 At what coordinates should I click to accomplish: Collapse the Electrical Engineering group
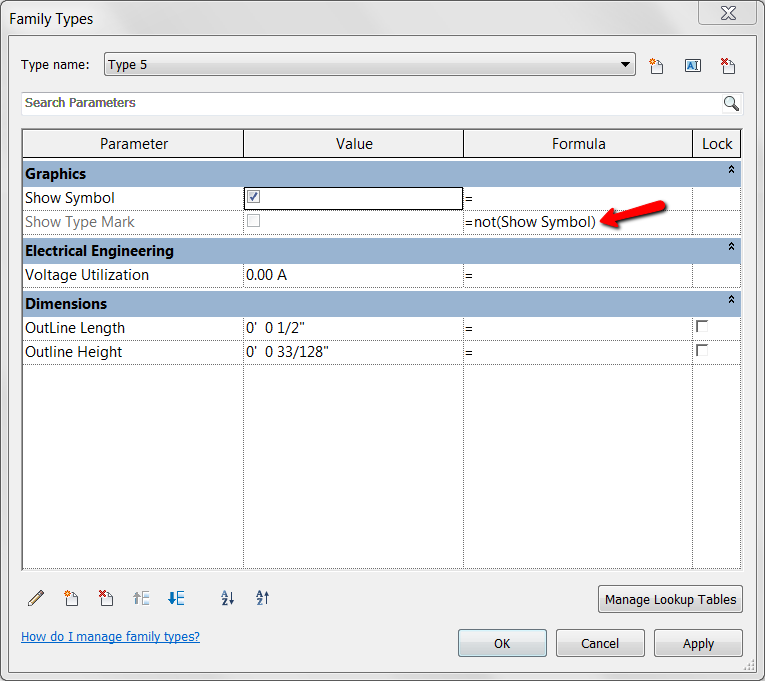point(731,247)
